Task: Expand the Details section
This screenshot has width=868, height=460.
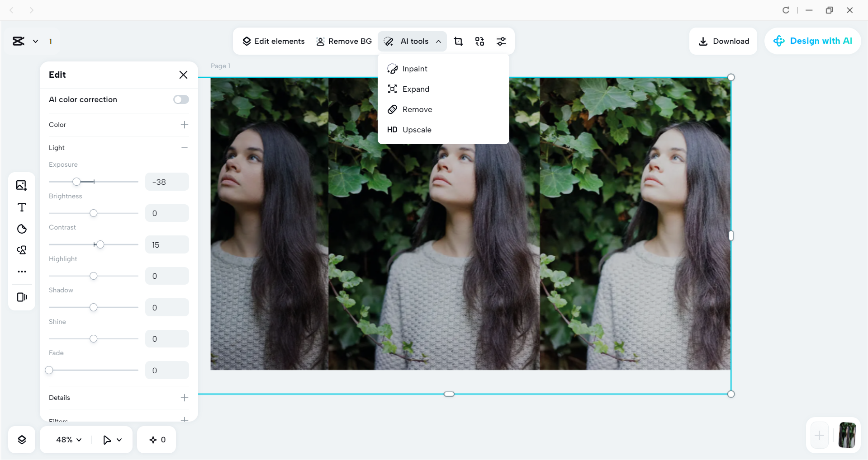Action: (x=184, y=398)
